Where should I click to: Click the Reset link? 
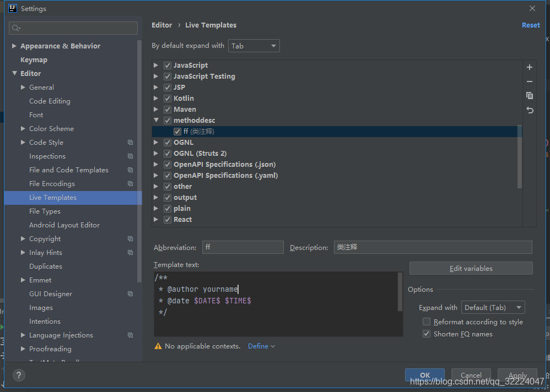tap(531, 25)
